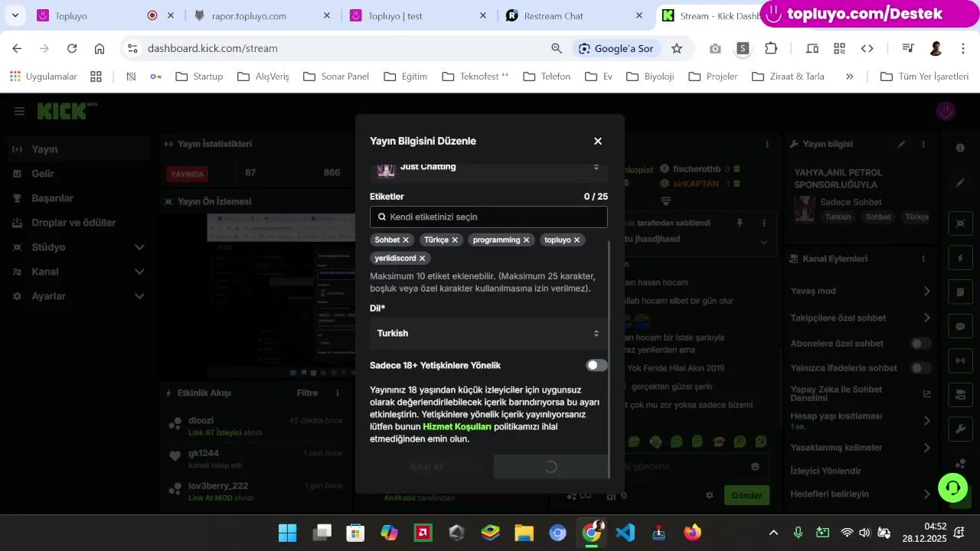
Task: Open Chrome extensions puzzle icon
Action: coord(771,48)
